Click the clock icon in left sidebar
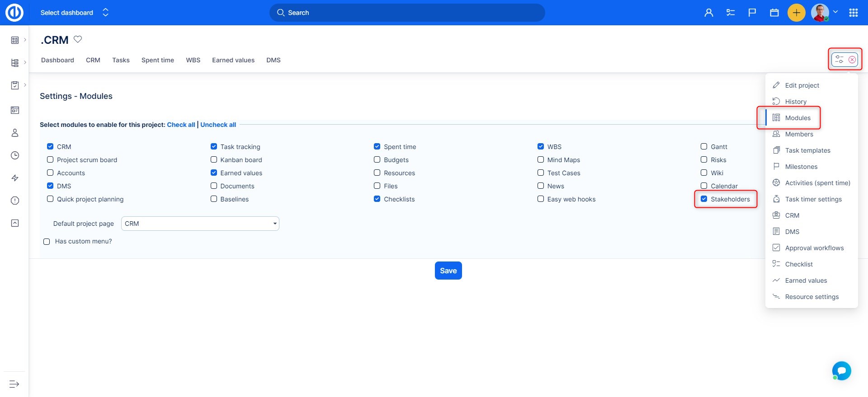Screen dimensions: 868x397 click(x=15, y=155)
